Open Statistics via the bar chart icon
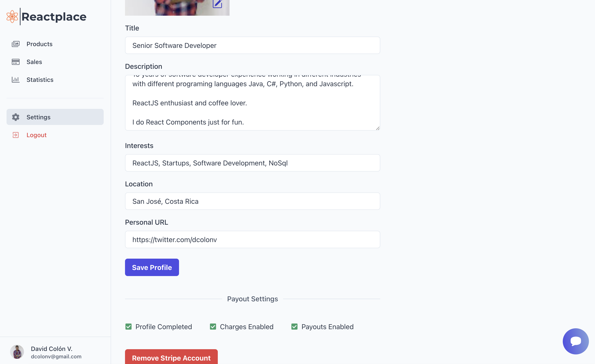Image resolution: width=595 pixels, height=364 pixels. coord(15,79)
